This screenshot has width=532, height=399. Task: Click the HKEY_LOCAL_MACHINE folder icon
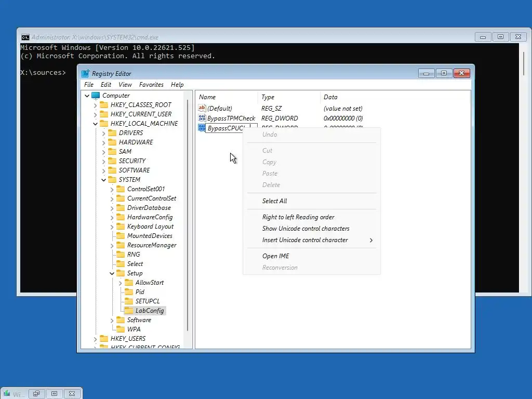pos(104,123)
